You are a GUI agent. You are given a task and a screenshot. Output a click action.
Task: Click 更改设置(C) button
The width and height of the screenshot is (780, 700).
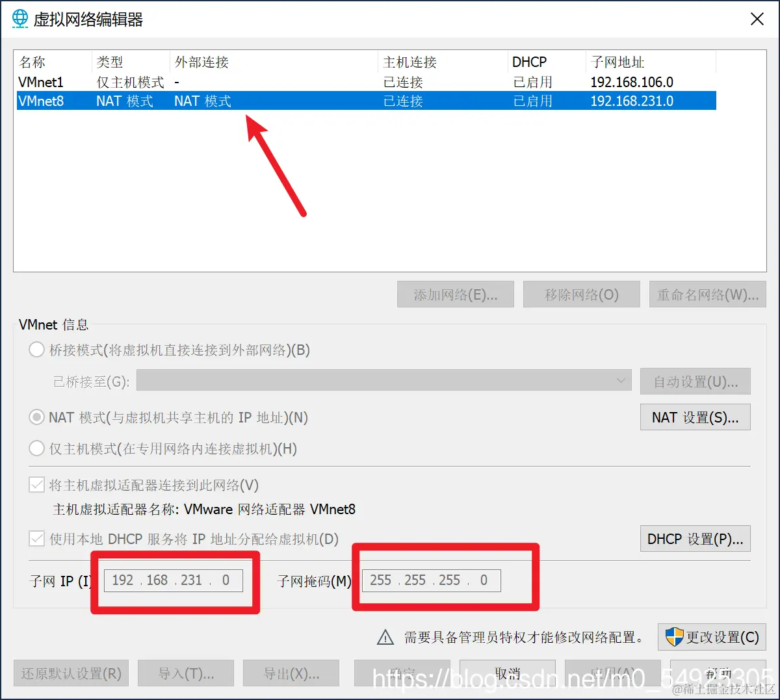point(712,637)
